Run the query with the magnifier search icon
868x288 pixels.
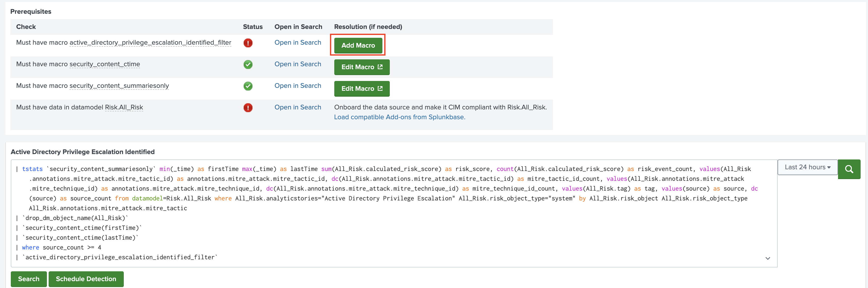(x=849, y=169)
